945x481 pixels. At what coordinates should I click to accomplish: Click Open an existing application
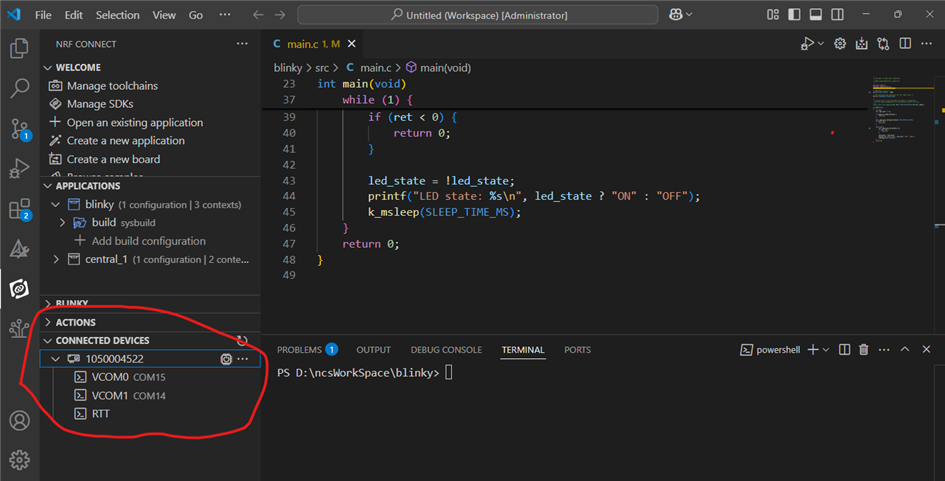(x=135, y=122)
